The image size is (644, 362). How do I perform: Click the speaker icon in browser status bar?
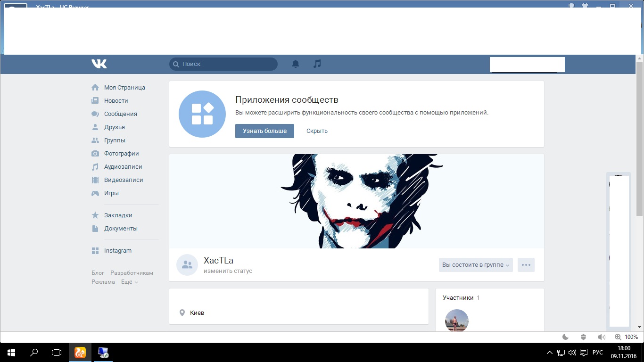[601, 337]
